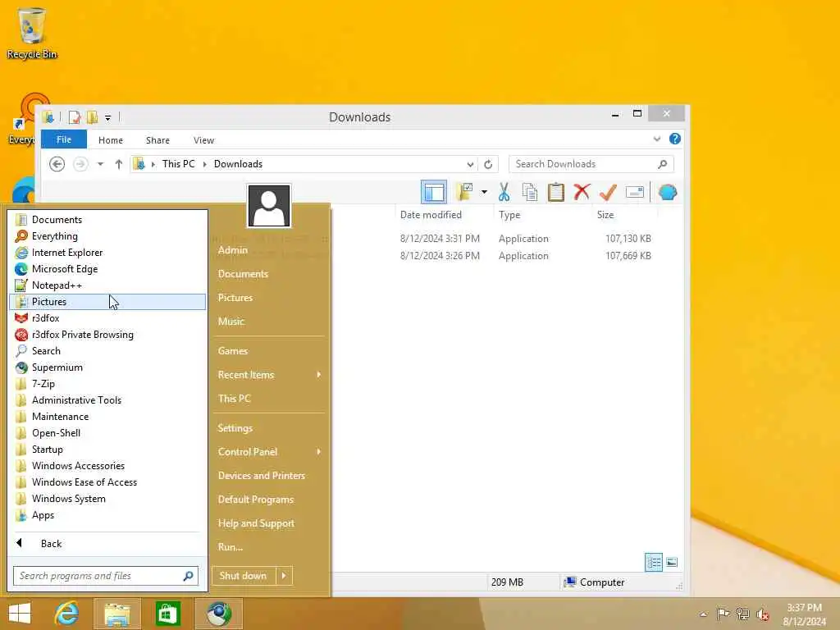840x630 pixels.
Task: Click the Explorer help icon
Action: (x=674, y=139)
